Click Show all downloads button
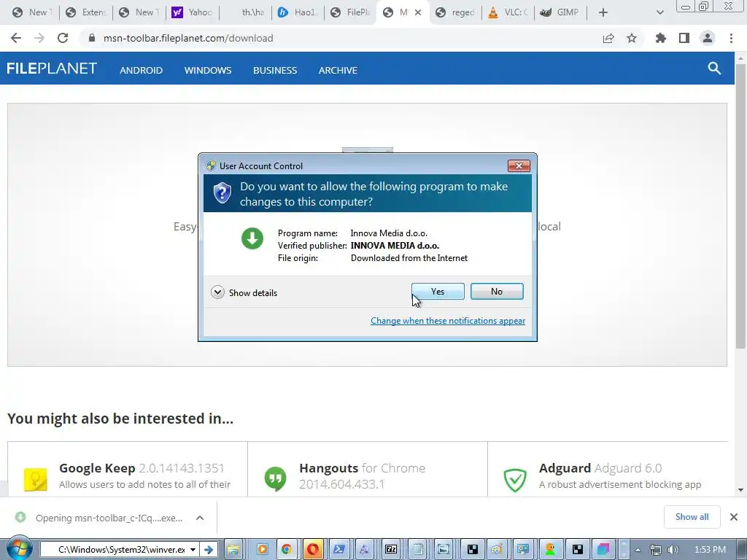747x560 pixels. coord(692,517)
